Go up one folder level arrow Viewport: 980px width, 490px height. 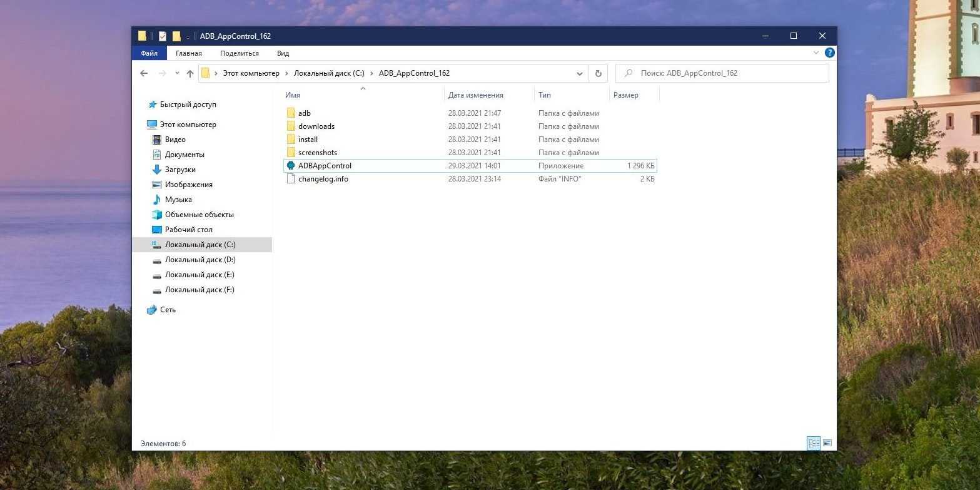(x=190, y=73)
